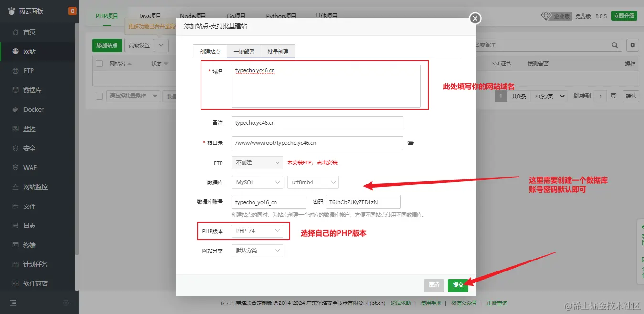Click the 数据库账号 input field
The image size is (644, 314).
(269, 202)
